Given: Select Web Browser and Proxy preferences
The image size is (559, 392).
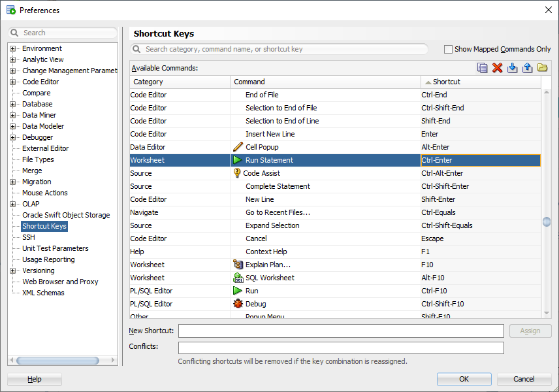Looking at the screenshot, I should pyautogui.click(x=60, y=282).
